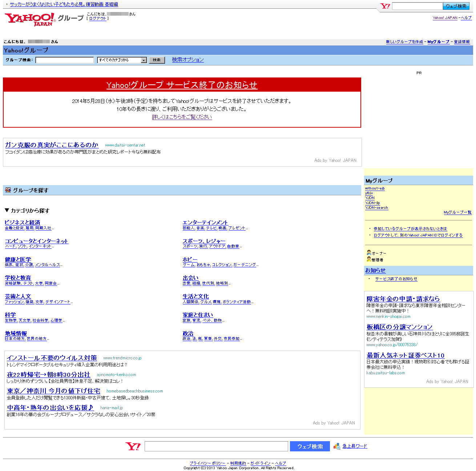Open the エンターテインメント category
This screenshot has height=471, width=476.
coord(205,223)
